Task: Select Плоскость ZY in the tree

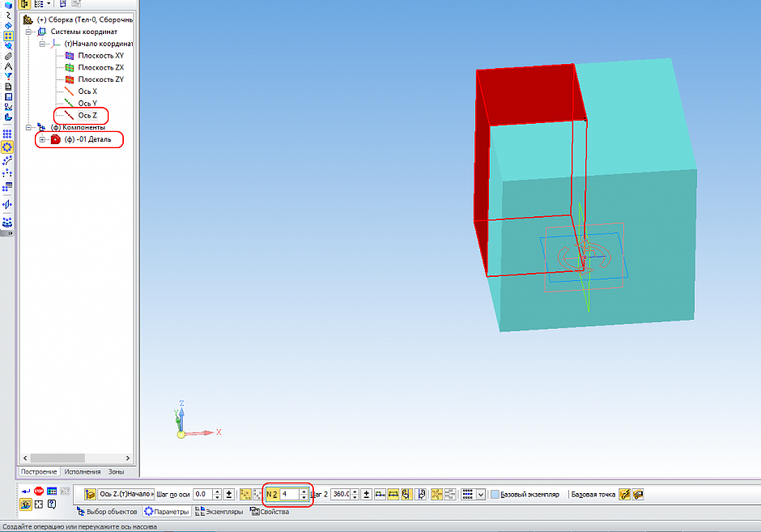Action: click(101, 79)
